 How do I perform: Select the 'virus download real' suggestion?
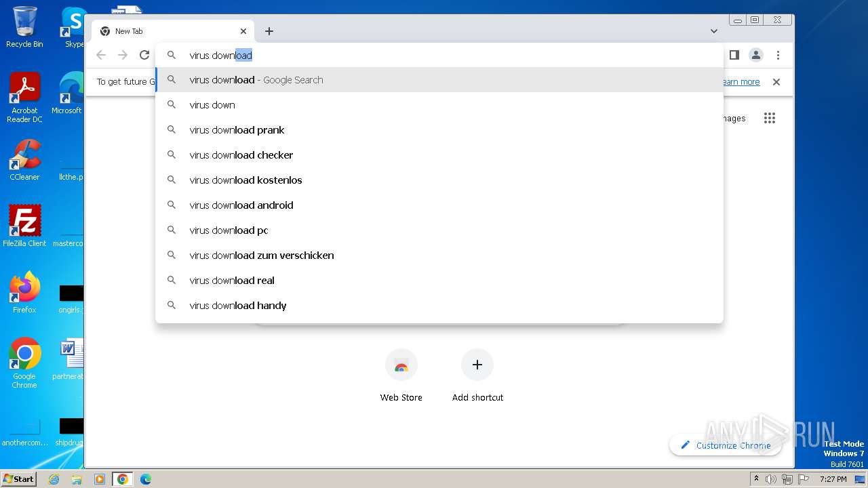[x=439, y=281]
